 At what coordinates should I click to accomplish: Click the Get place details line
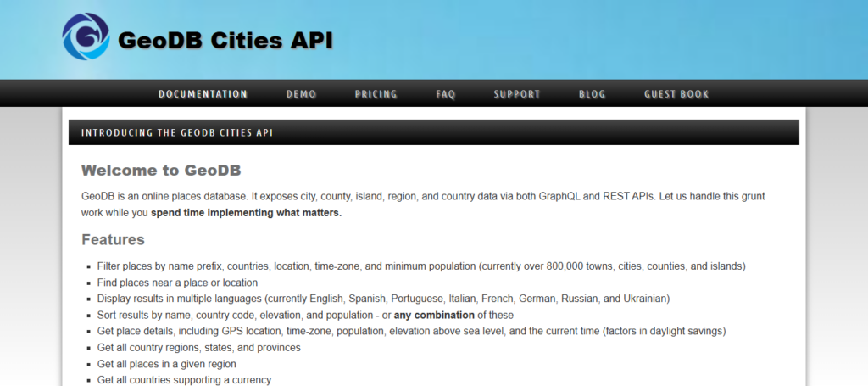(x=411, y=332)
